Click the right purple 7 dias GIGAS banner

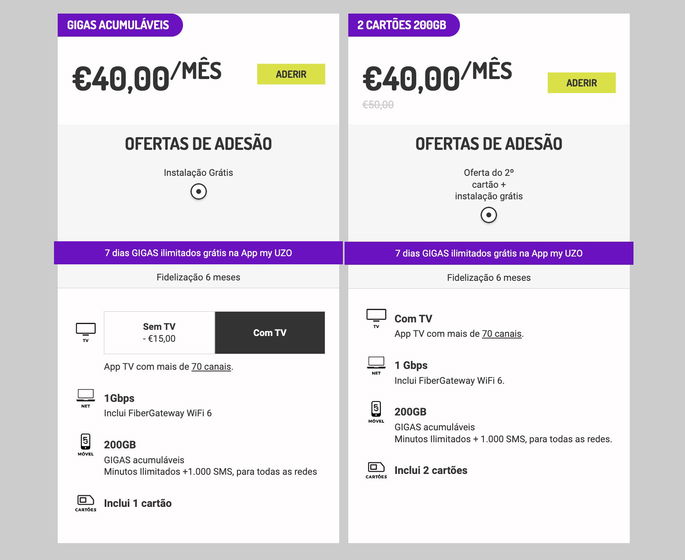pyautogui.click(x=488, y=254)
